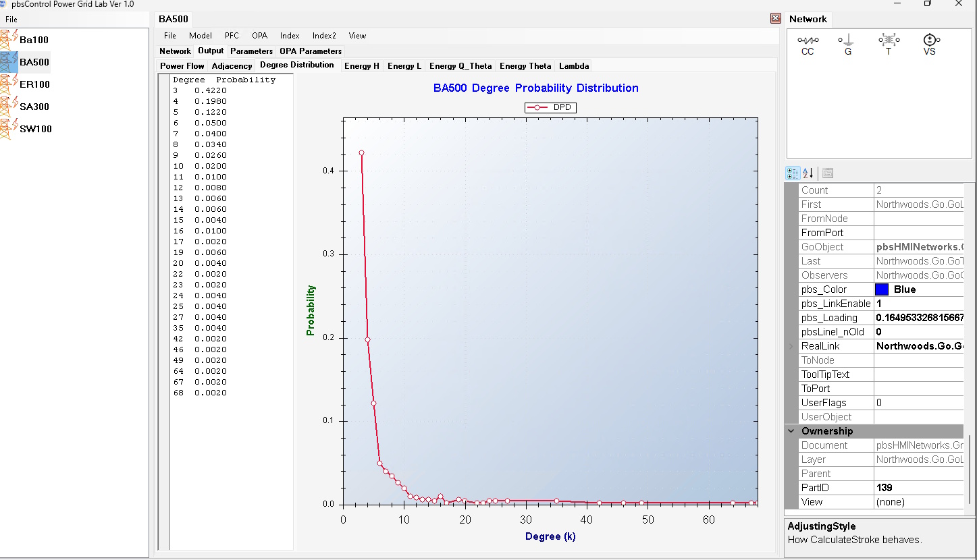Open the main File menu in the title area

pyautogui.click(x=11, y=20)
